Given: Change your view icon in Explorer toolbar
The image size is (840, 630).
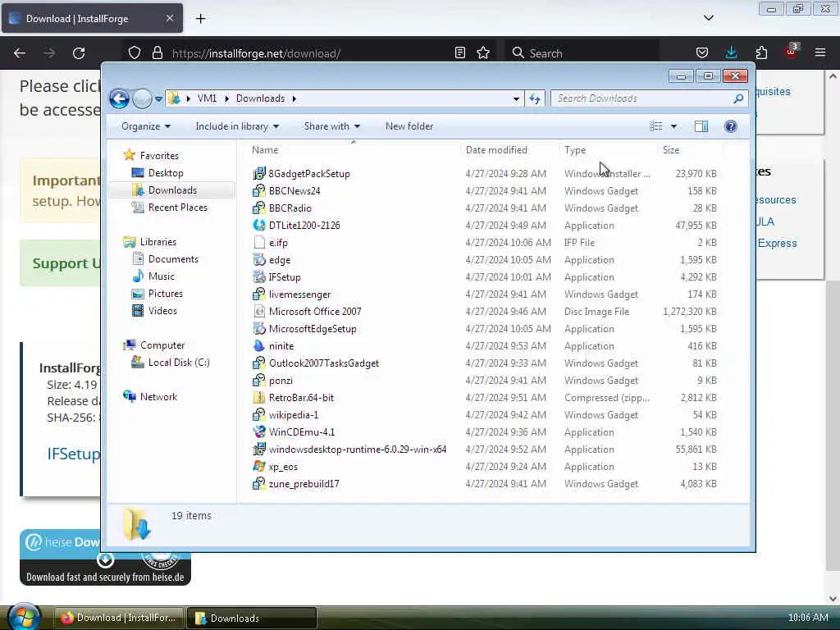Looking at the screenshot, I should click(656, 126).
